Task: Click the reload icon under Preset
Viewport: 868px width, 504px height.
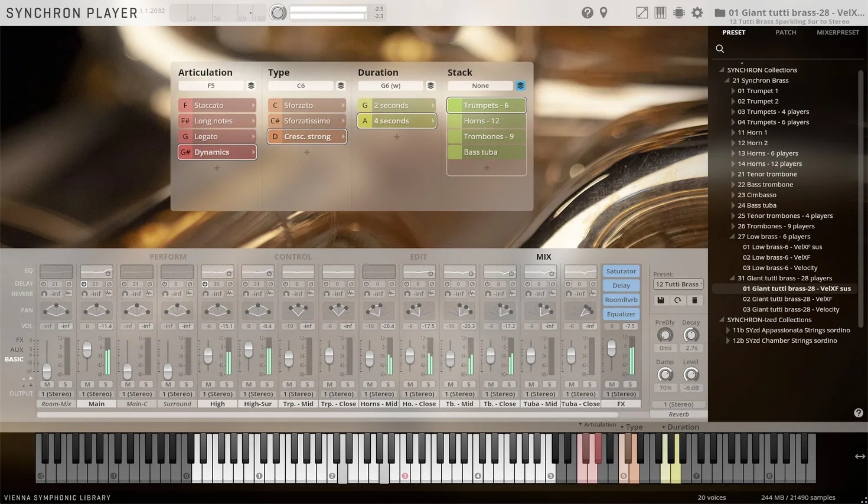Action: [677, 300]
